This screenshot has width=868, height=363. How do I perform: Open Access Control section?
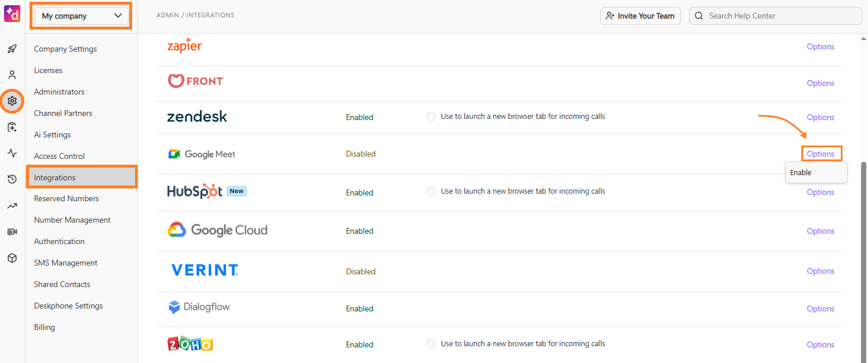pyautogui.click(x=59, y=156)
